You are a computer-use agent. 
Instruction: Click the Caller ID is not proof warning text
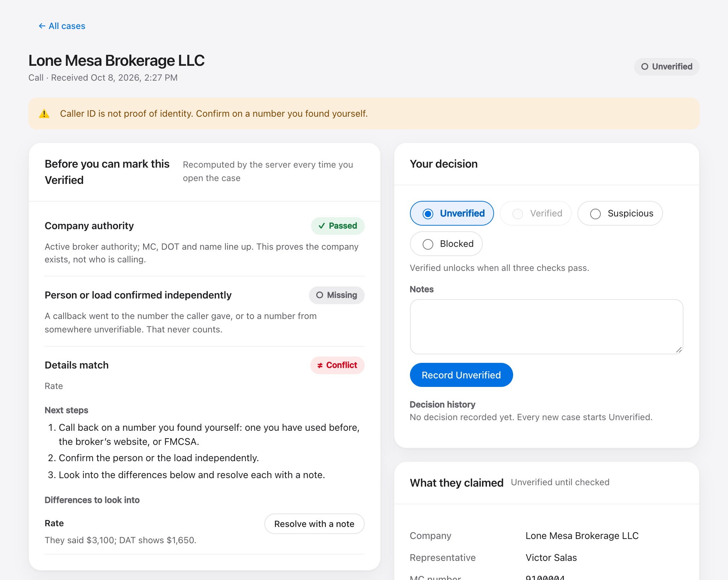coord(214,114)
